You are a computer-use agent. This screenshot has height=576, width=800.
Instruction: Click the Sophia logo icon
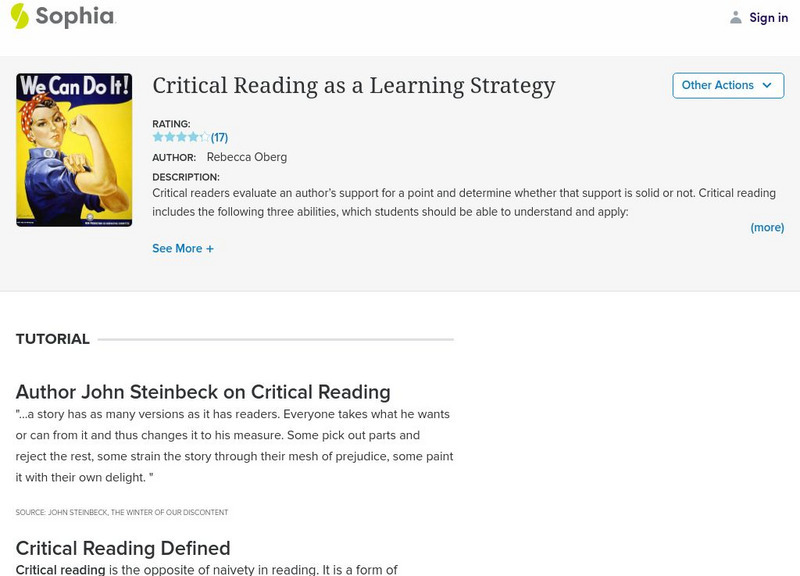[x=20, y=16]
